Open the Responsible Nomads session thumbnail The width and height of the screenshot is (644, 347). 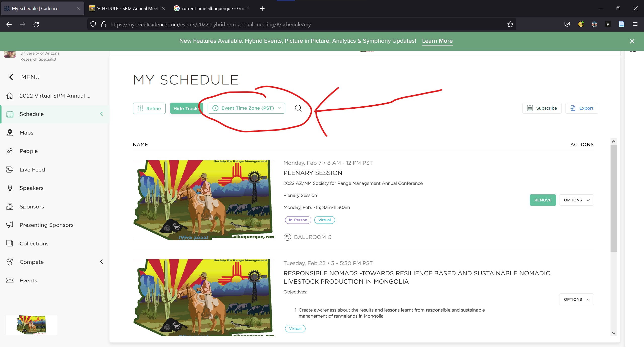click(x=204, y=298)
